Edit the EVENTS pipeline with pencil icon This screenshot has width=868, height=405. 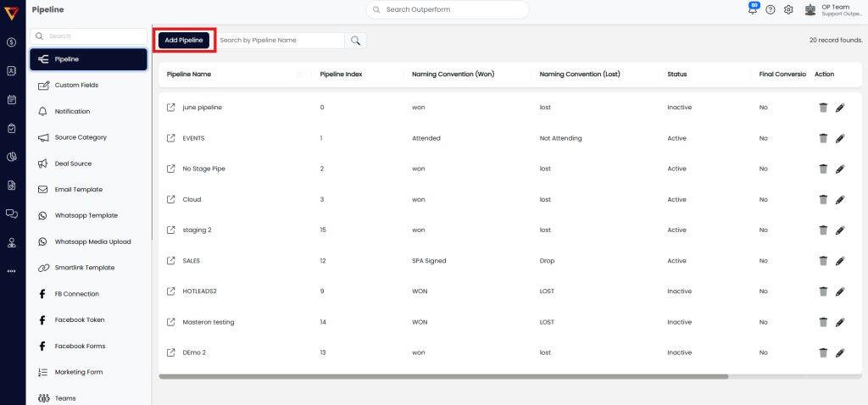tap(840, 138)
